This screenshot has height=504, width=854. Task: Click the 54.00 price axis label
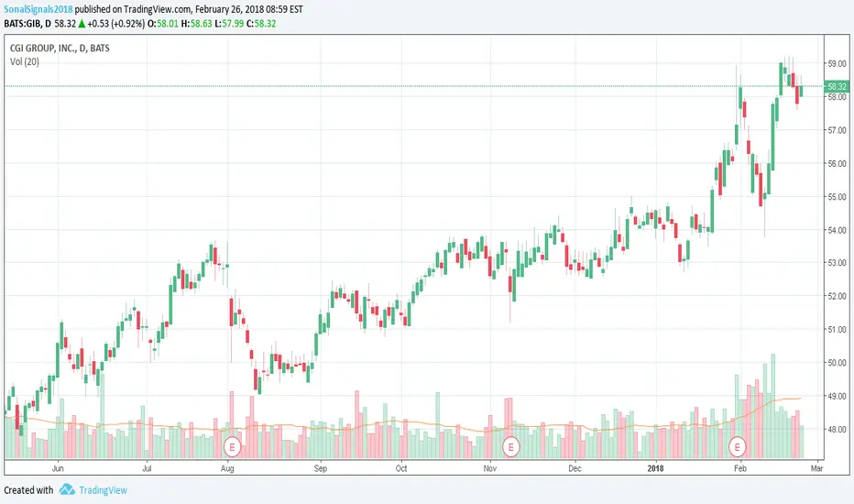pyautogui.click(x=838, y=230)
